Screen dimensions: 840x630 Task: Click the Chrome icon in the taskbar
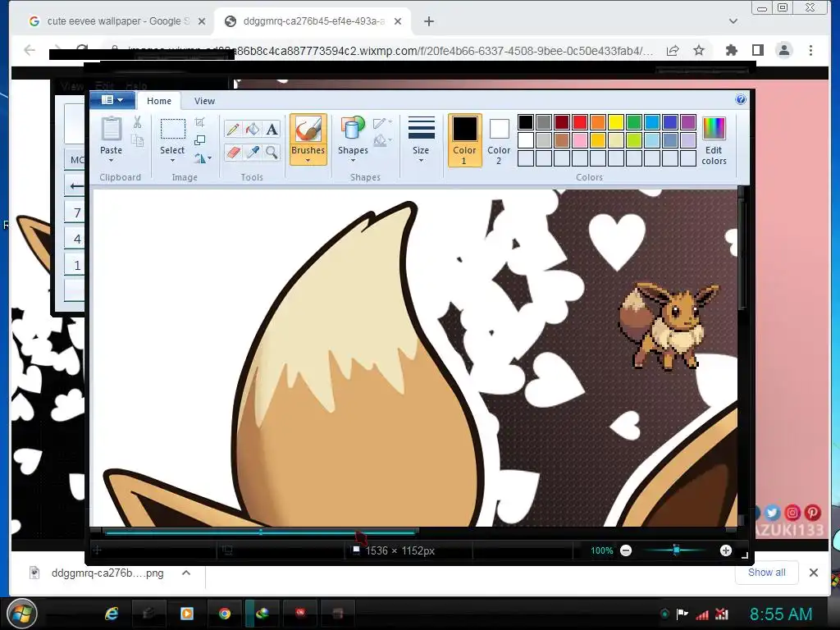[225, 614]
